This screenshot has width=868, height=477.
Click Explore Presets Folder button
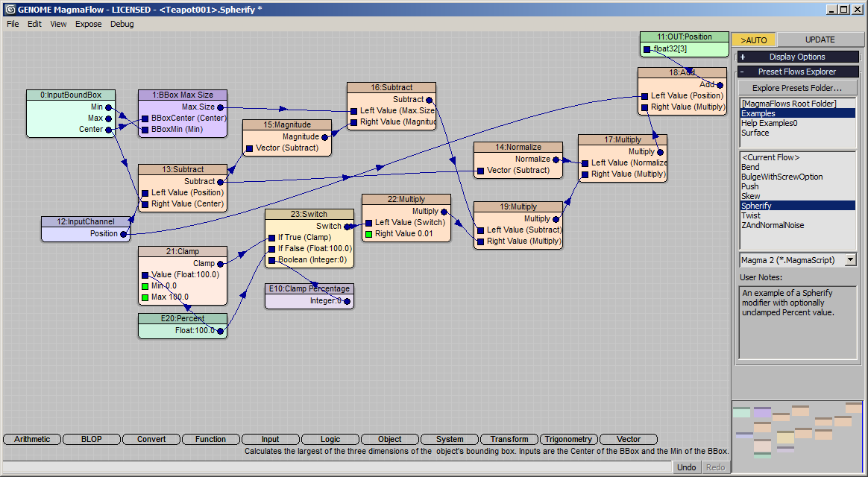point(797,88)
